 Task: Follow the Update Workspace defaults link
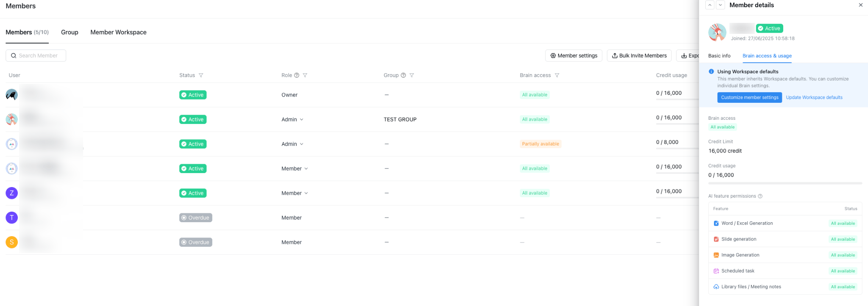tap(814, 97)
